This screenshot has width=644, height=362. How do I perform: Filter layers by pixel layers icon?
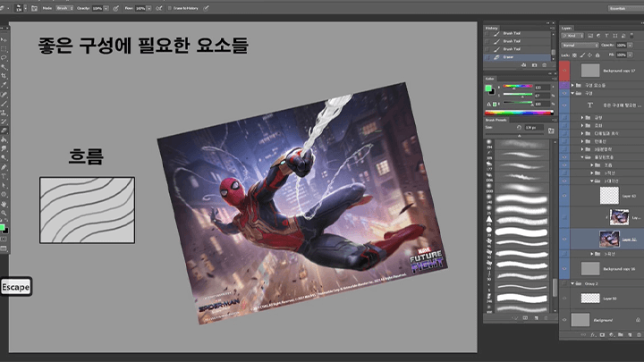590,36
